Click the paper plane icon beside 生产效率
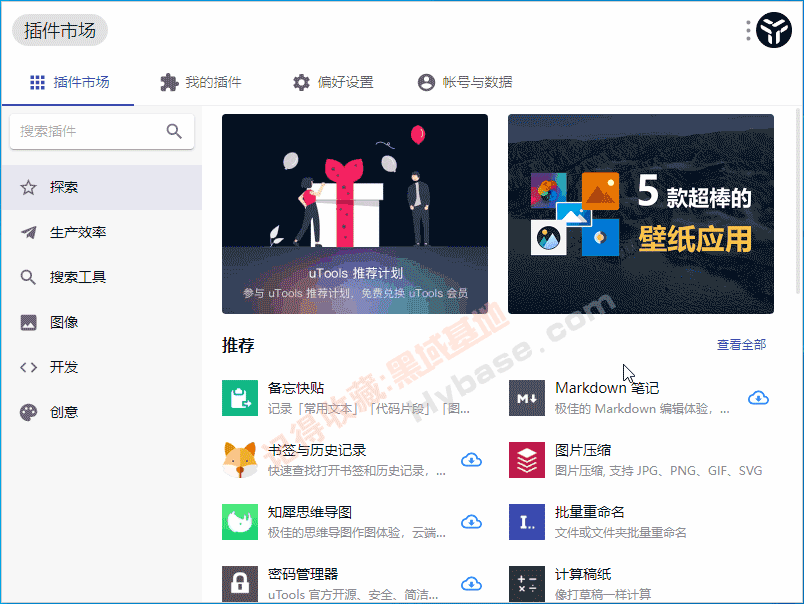The image size is (804, 604). point(28,232)
